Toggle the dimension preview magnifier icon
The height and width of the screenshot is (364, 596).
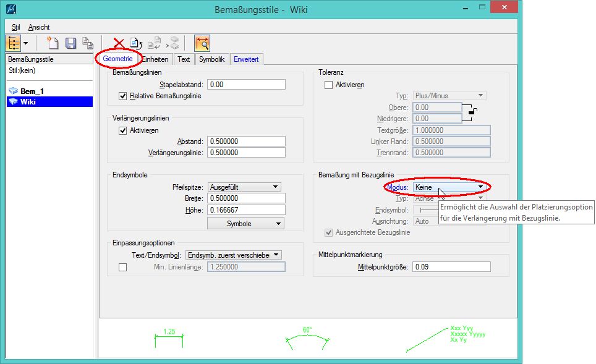point(202,43)
